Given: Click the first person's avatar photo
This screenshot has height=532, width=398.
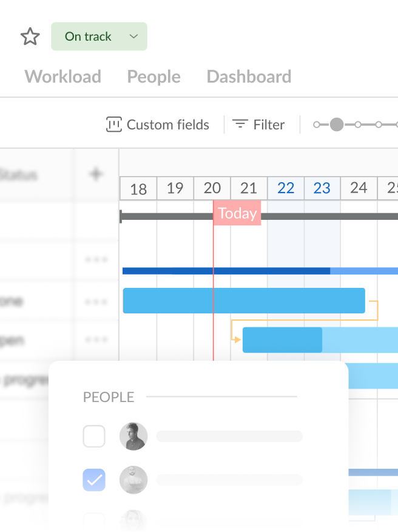Looking at the screenshot, I should pyautogui.click(x=133, y=436).
